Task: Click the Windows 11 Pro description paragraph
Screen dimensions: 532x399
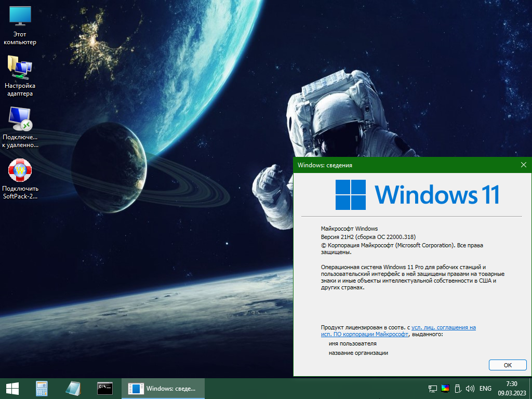Action: coord(413,277)
